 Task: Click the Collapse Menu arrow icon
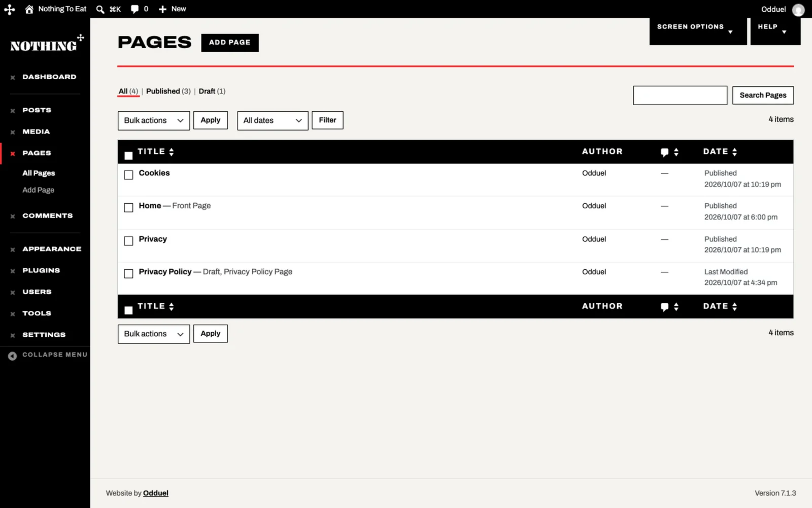pos(12,356)
